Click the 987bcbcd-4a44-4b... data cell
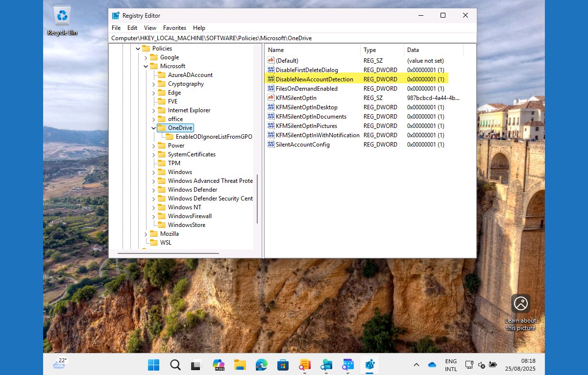Screen dimensions: 588x375 (x=434, y=98)
